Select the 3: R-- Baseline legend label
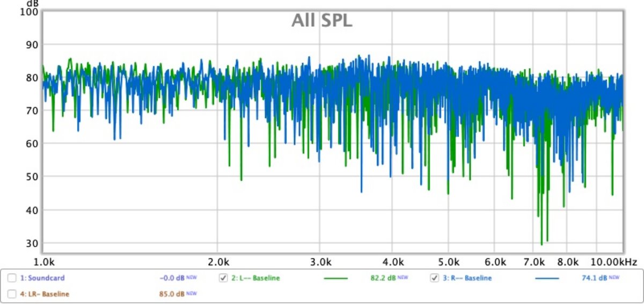The image size is (644, 304). [x=467, y=278]
